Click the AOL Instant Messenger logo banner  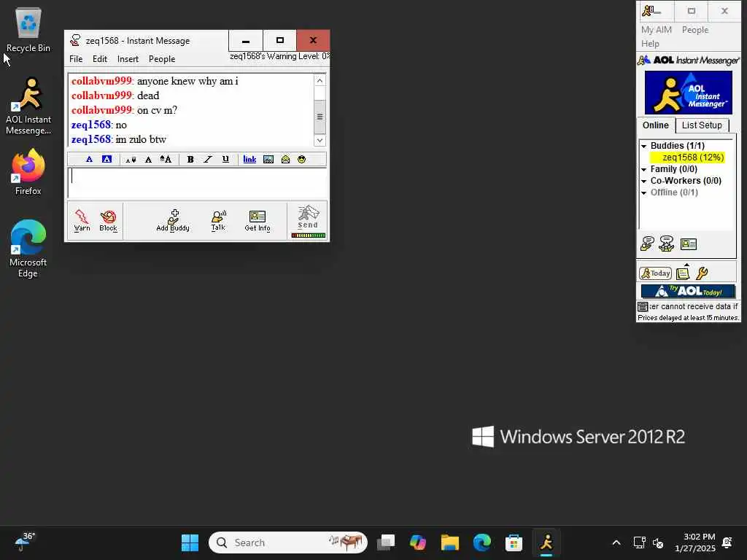688,93
